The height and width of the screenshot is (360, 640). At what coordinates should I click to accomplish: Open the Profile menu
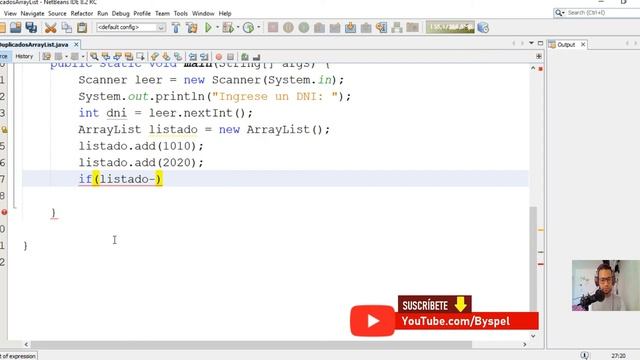pyautogui.click(x=142, y=13)
